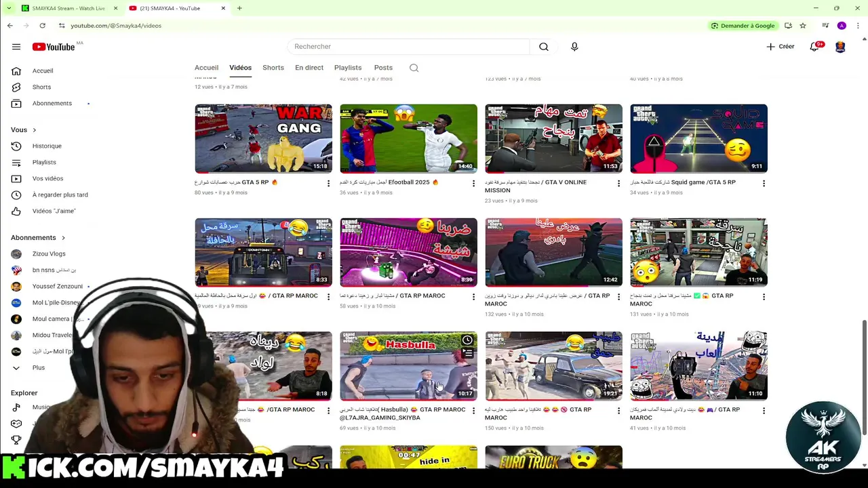Open the account avatar menu
Image resolution: width=868 pixels, height=488 pixels.
click(x=840, y=47)
